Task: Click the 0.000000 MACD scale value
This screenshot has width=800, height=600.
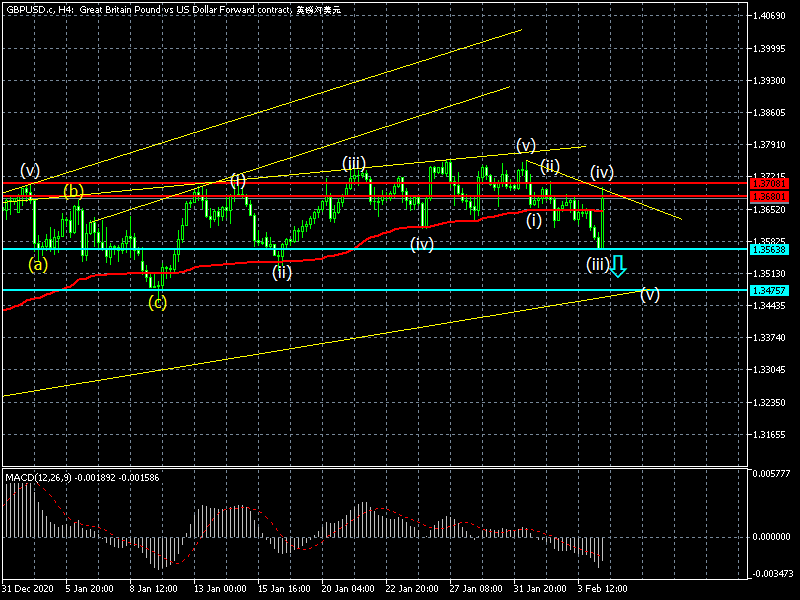Action: click(x=771, y=537)
